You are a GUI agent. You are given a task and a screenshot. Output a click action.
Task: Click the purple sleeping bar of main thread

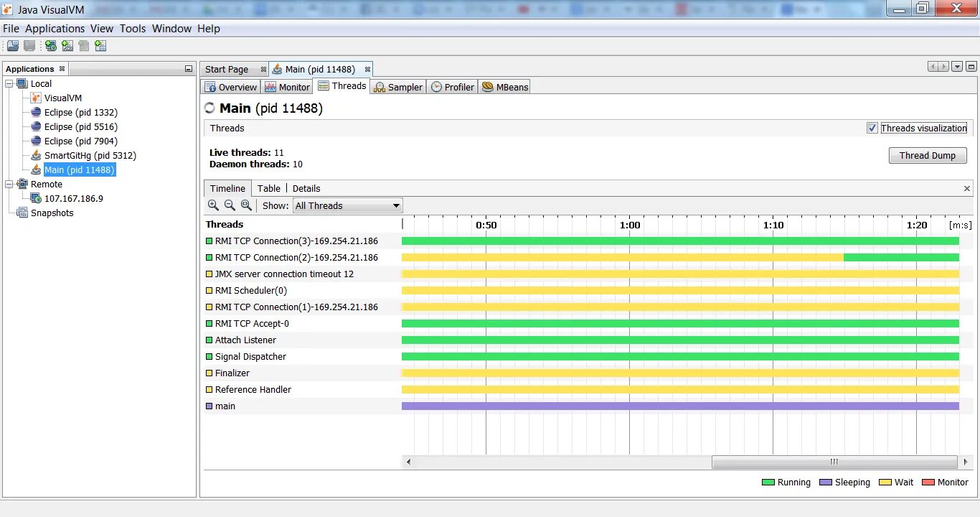tap(680, 406)
